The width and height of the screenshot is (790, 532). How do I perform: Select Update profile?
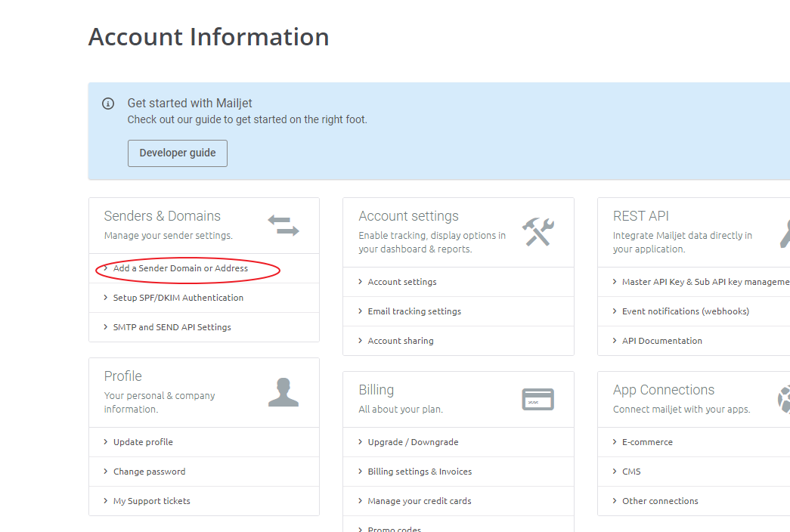(x=143, y=442)
